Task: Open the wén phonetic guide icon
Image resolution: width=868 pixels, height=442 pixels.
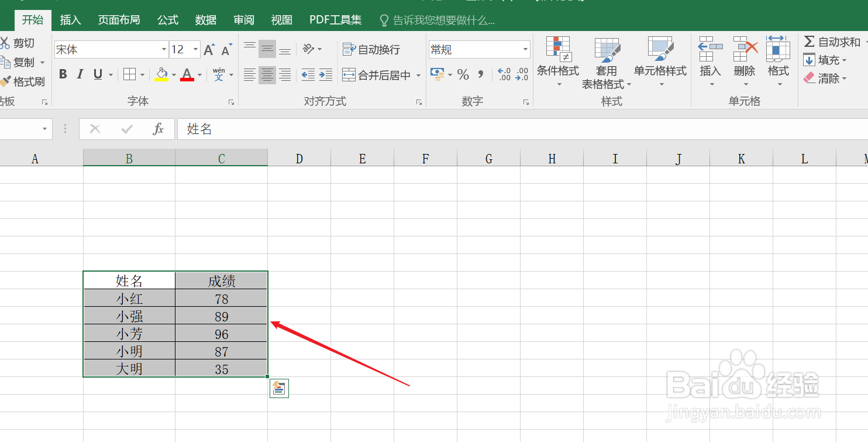Action: point(219,74)
